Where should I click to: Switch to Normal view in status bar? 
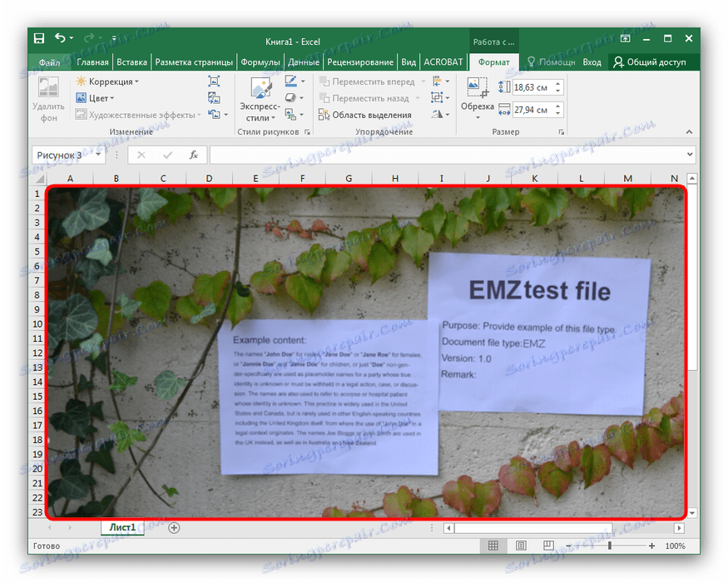click(x=493, y=545)
